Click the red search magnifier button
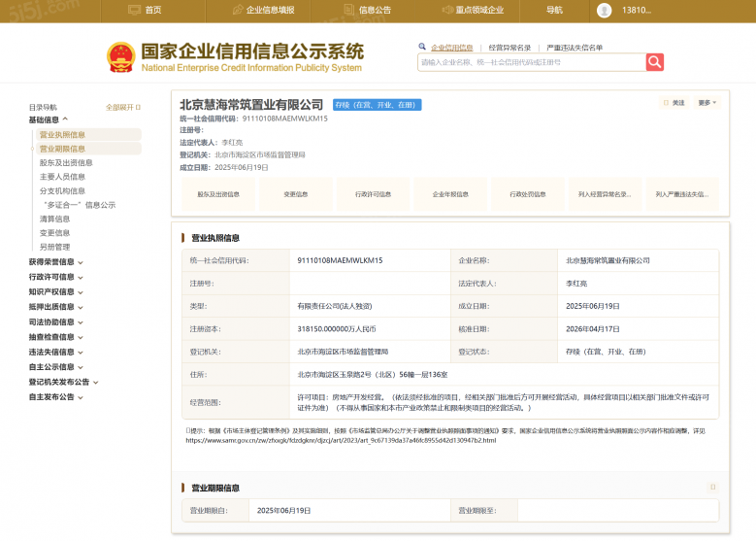Image resolution: width=756 pixels, height=541 pixels. click(x=654, y=62)
